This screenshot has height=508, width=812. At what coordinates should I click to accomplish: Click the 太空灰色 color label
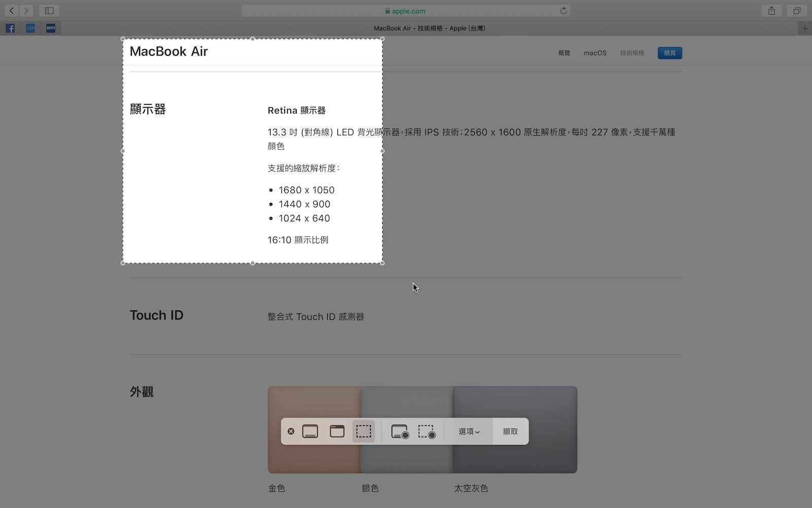tap(471, 488)
